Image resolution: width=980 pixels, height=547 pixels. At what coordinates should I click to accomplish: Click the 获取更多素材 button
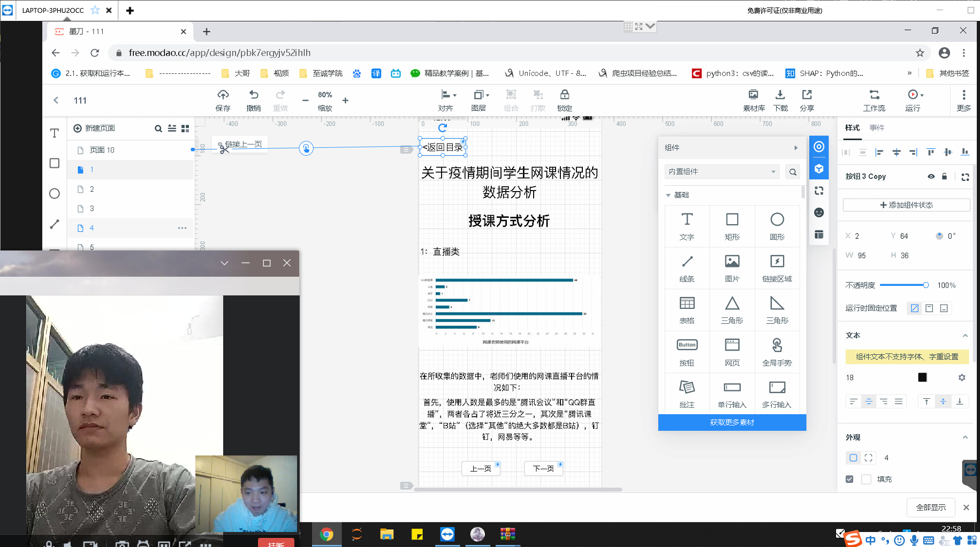pos(732,422)
